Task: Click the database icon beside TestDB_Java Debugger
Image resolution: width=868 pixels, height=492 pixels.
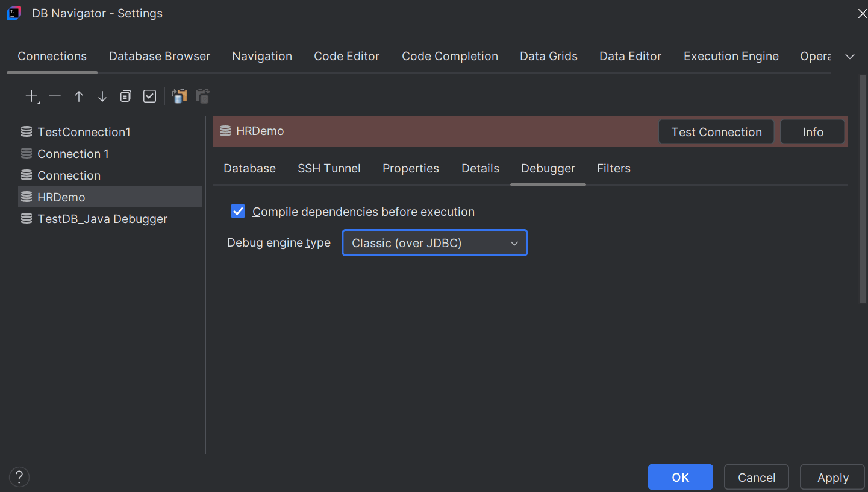Action: 27,219
